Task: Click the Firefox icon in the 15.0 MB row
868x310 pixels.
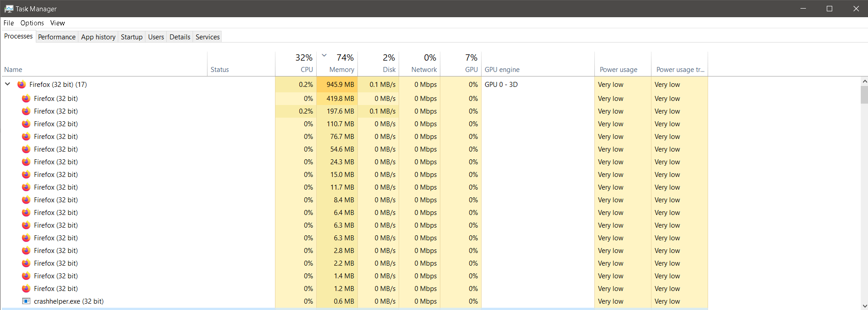Action: pyautogui.click(x=26, y=174)
